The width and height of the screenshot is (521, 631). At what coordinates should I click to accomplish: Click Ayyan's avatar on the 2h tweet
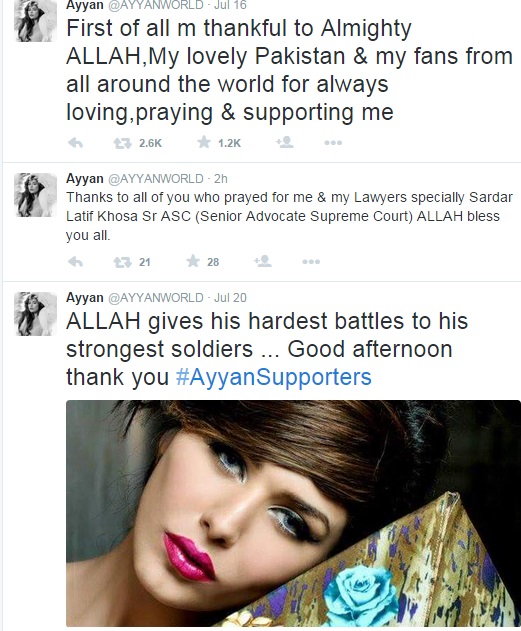(36, 195)
